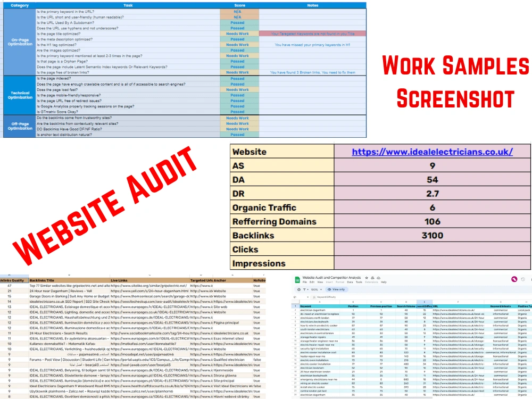Click the DA value 54
Image resolution: width=532 pixels, height=399 pixels.
[x=432, y=179]
